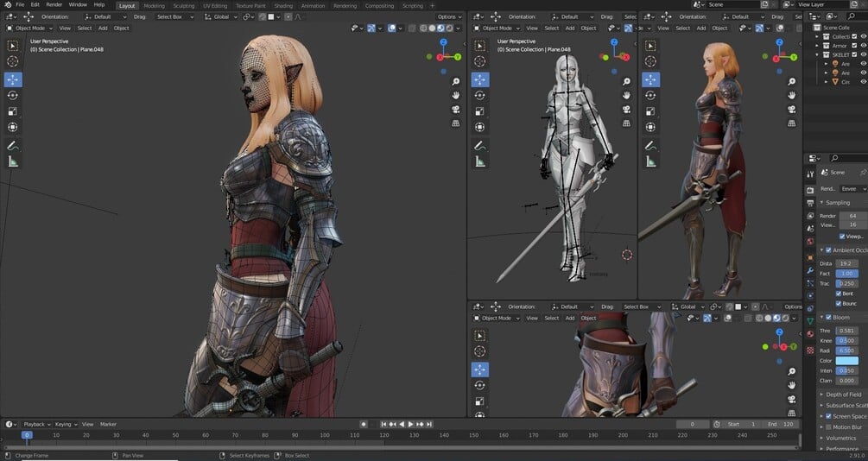This screenshot has width=868, height=461.
Task: Hide the SKELET collection with eye icon
Action: [863, 54]
